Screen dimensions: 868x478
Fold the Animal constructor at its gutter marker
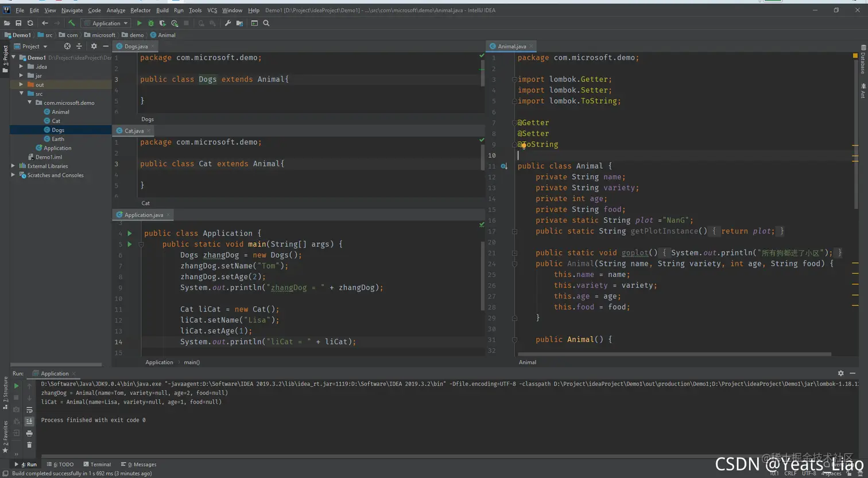tap(514, 264)
